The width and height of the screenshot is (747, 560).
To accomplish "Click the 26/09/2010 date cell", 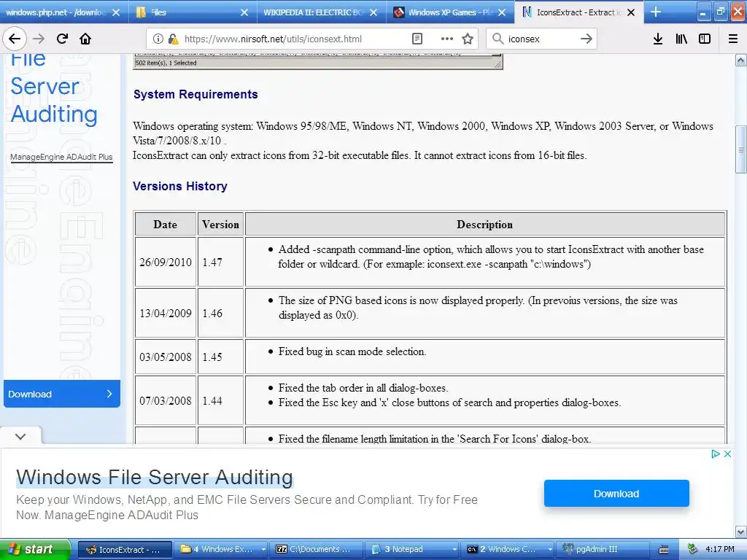I will coord(166,262).
